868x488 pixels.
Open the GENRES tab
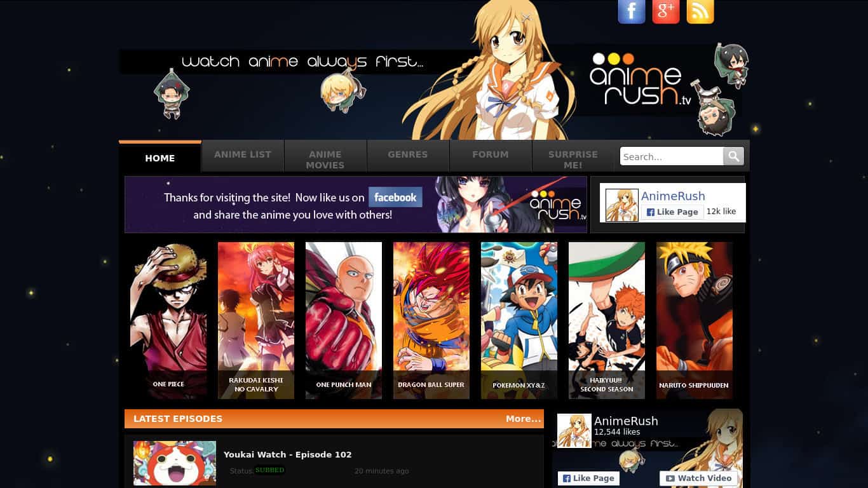[x=408, y=157]
